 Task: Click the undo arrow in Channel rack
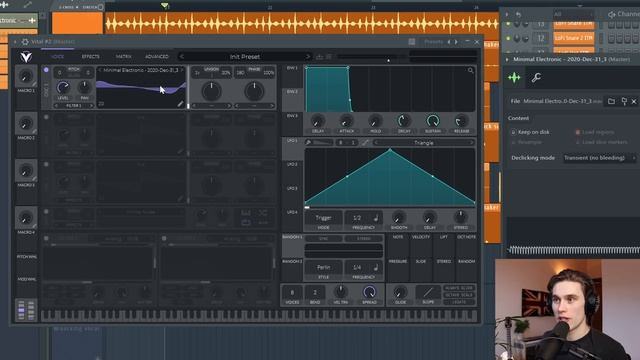click(x=518, y=14)
